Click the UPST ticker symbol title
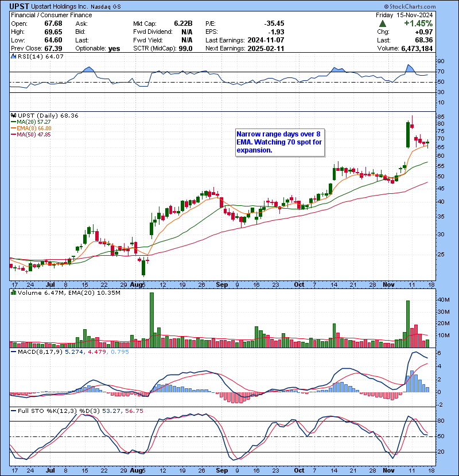This screenshot has height=476, width=459. [19, 6]
